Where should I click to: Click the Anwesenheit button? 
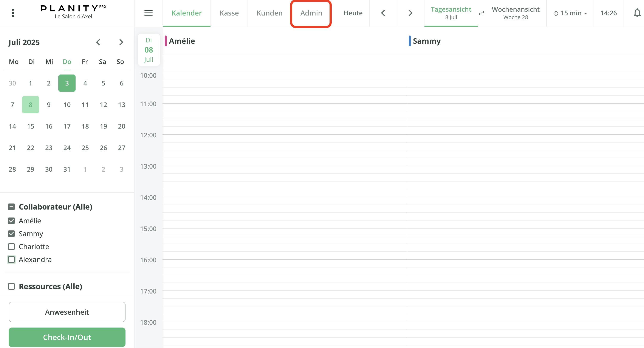[67, 312]
